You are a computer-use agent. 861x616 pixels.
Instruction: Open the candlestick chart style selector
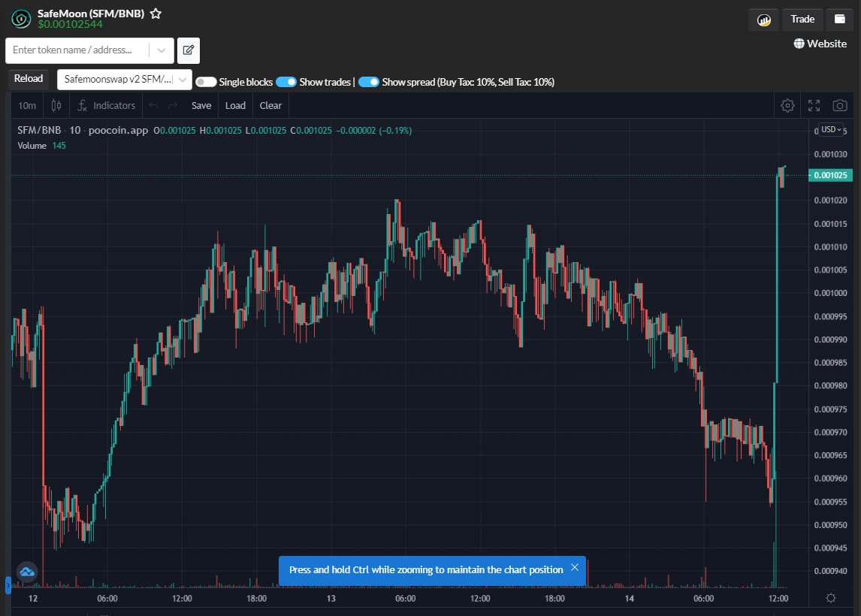click(56, 105)
